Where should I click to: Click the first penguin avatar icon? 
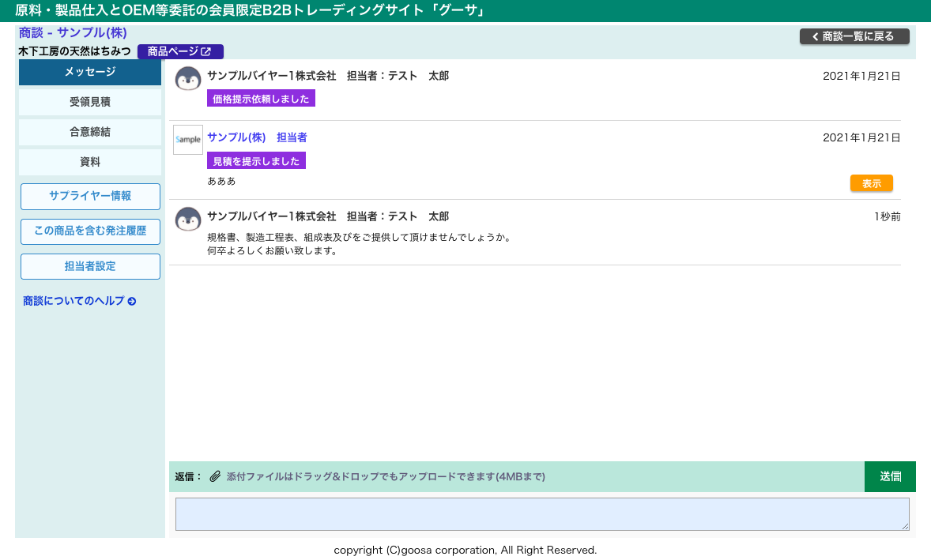188,79
